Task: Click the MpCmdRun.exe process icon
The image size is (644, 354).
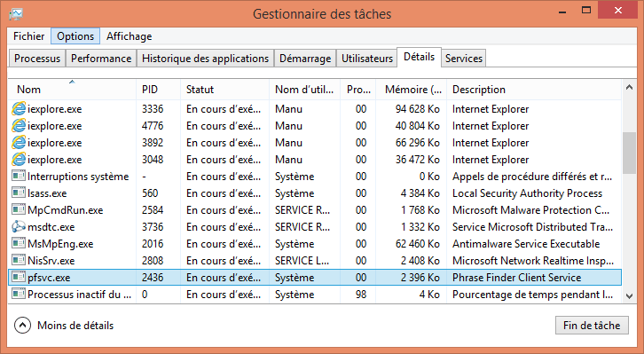Action: pos(19,210)
